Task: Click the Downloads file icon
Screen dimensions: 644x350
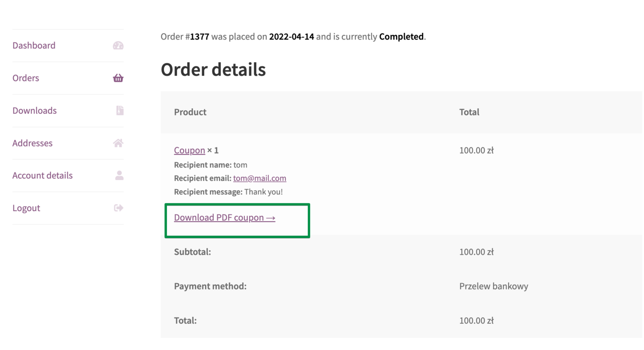Action: coord(120,110)
